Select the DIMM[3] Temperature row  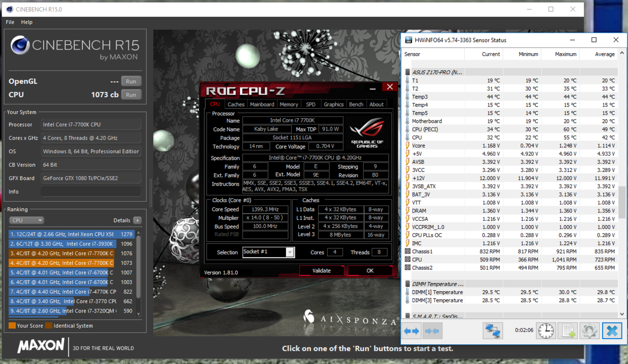[510, 300]
